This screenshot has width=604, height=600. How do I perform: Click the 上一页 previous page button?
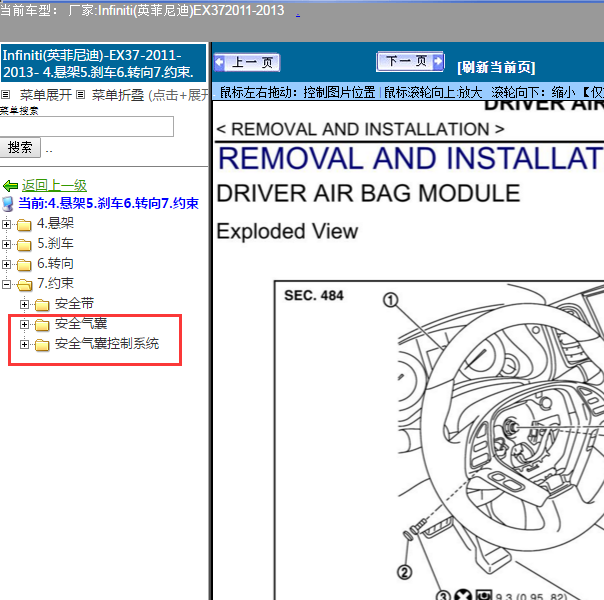click(247, 62)
